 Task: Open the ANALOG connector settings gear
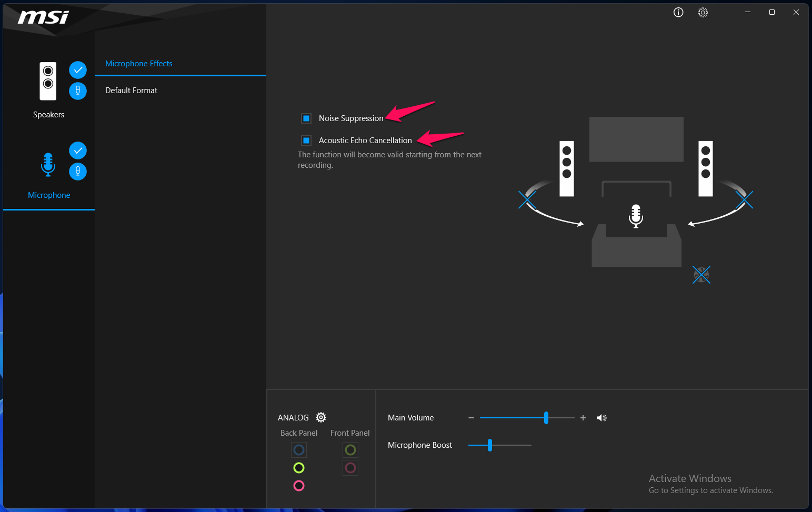pyautogui.click(x=321, y=417)
